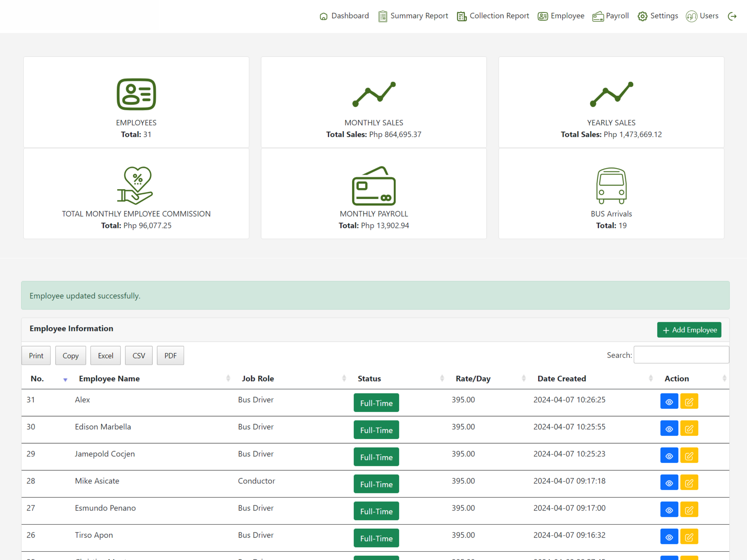Export the employee table as PDF
The height and width of the screenshot is (560, 747).
coord(170,356)
